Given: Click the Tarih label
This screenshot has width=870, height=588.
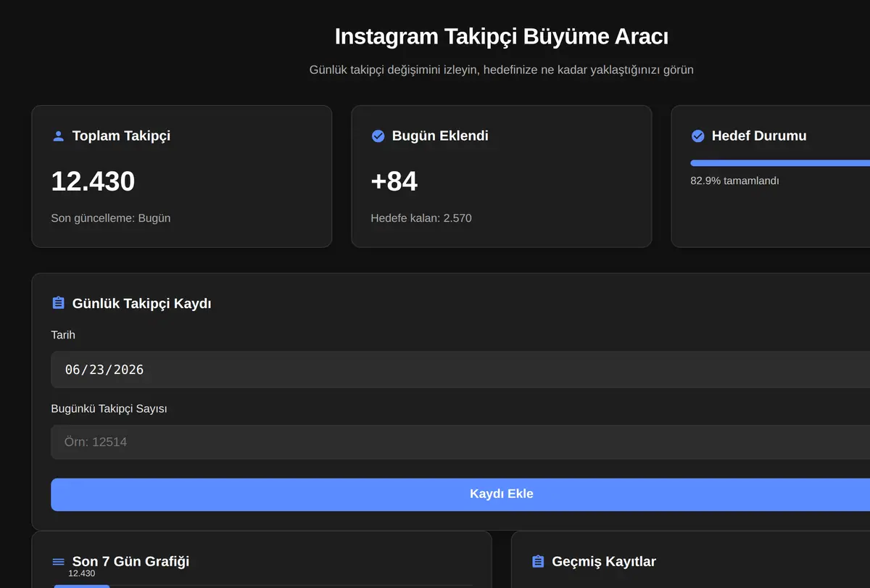Looking at the screenshot, I should pyautogui.click(x=63, y=335).
